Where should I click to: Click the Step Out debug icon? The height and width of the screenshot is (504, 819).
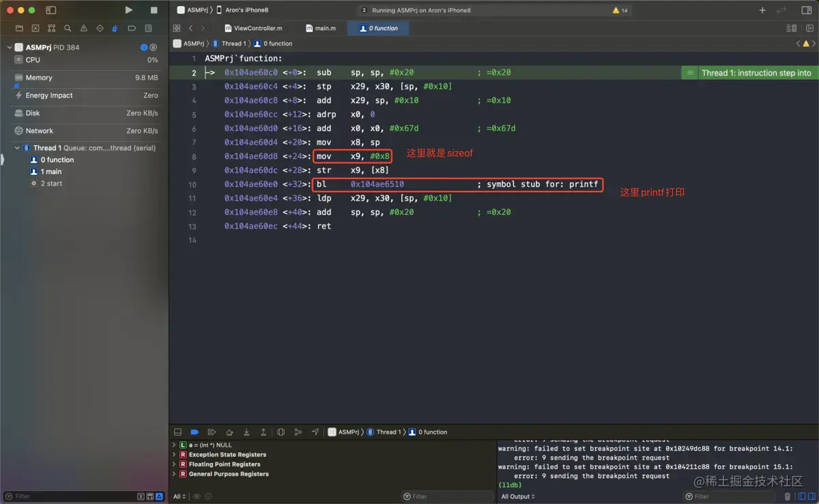coord(263,432)
